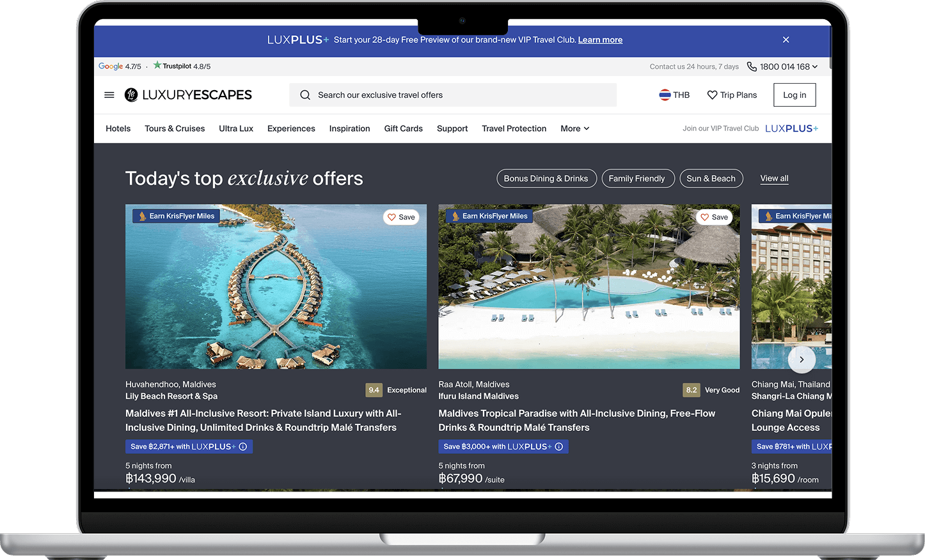Click next arrow on the offers carousel

[802, 359]
